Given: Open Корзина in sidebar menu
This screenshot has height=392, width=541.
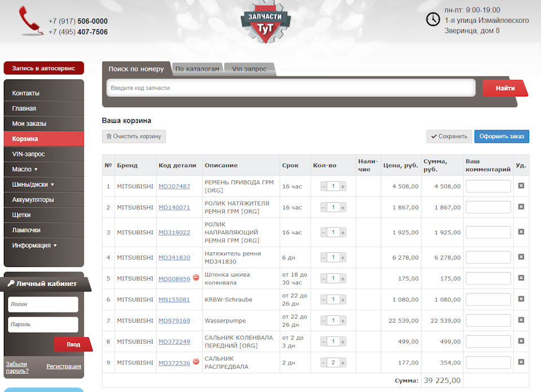Looking at the screenshot, I should click(44, 139).
